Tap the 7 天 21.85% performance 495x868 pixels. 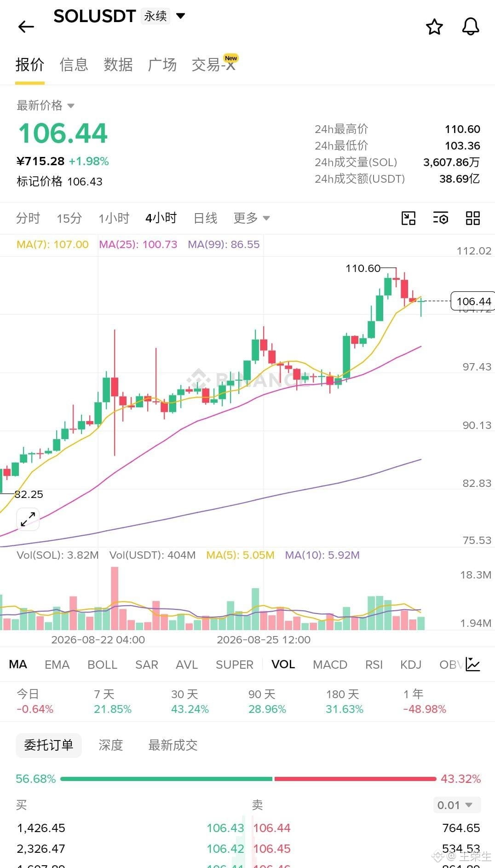tap(113, 701)
